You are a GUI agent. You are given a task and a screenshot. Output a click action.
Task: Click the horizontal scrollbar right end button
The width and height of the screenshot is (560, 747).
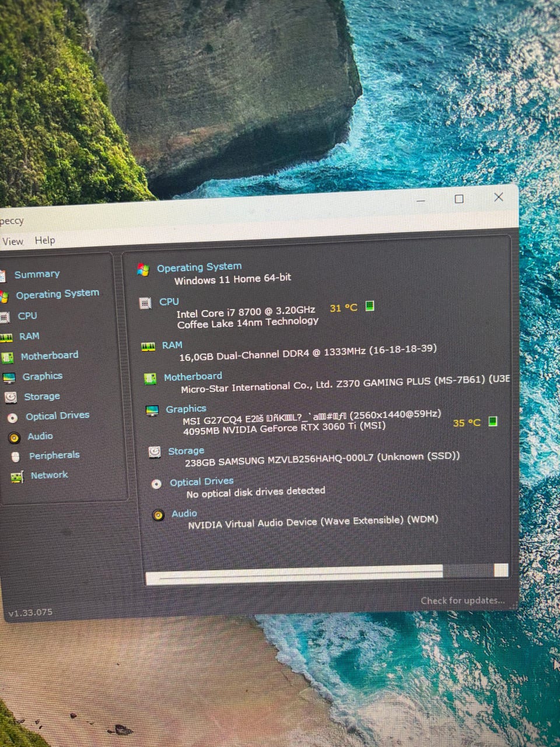[x=501, y=570]
